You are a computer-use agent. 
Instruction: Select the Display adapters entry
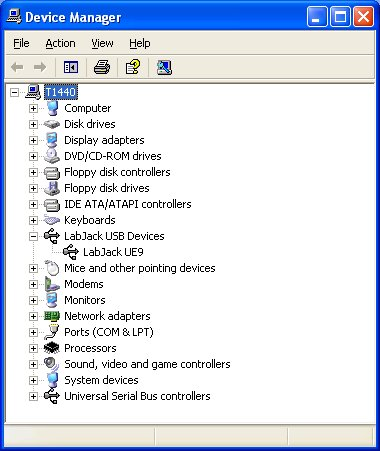click(104, 140)
